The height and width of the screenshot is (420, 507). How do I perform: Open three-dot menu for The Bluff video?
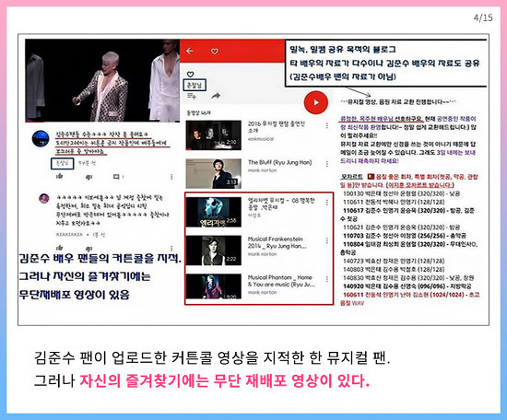click(327, 164)
